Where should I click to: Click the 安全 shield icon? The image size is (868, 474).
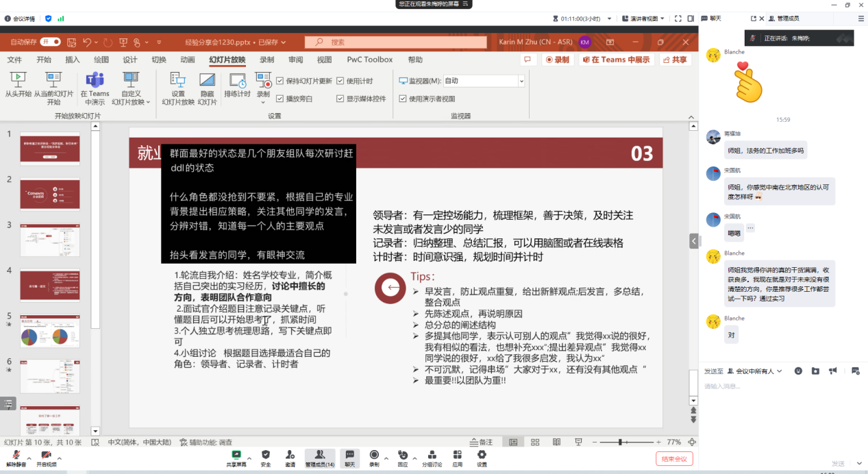pyautogui.click(x=266, y=455)
